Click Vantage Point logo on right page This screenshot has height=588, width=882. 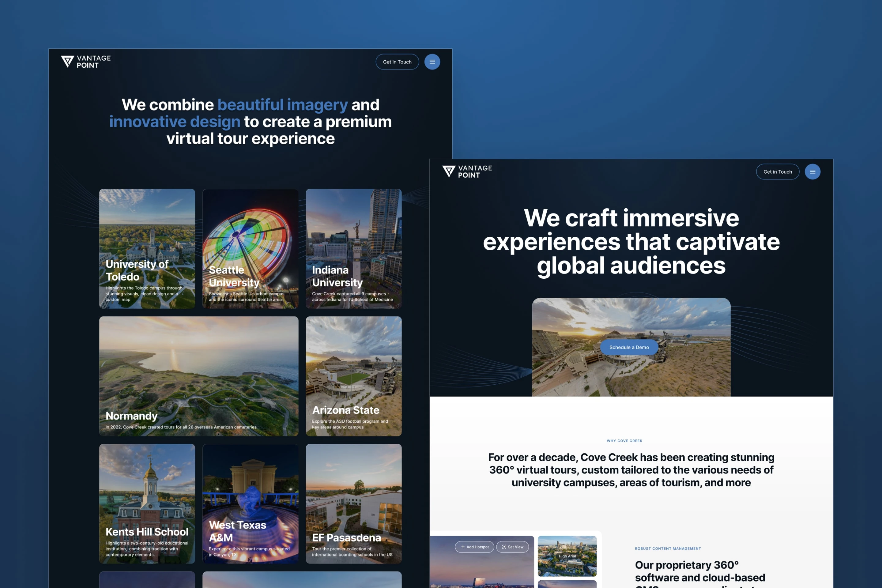[x=467, y=172]
